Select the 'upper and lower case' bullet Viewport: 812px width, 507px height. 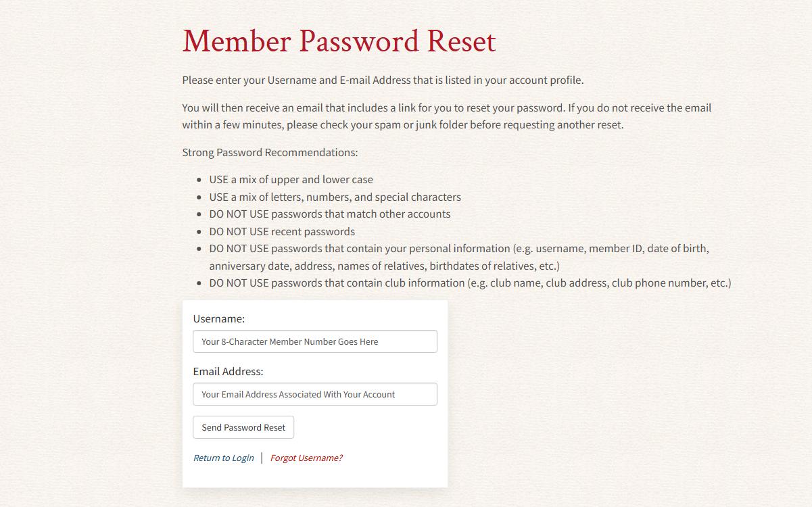[291, 179]
